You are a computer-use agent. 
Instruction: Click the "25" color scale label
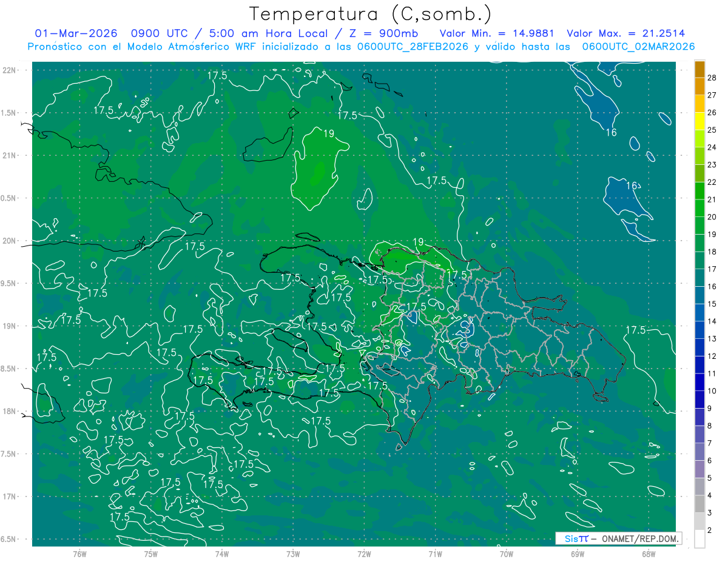712,130
